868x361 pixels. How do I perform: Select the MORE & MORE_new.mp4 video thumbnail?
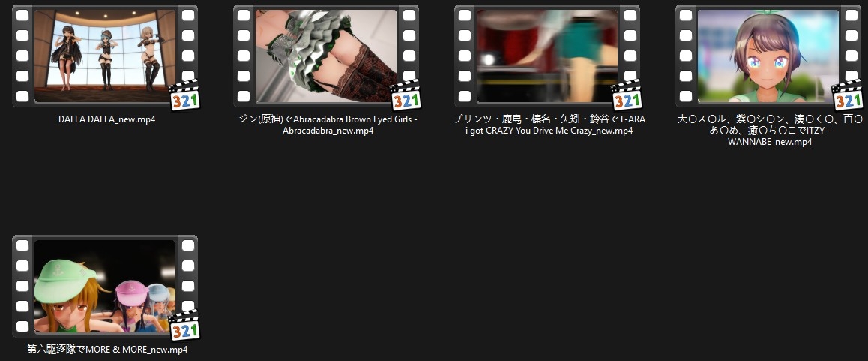[105, 286]
